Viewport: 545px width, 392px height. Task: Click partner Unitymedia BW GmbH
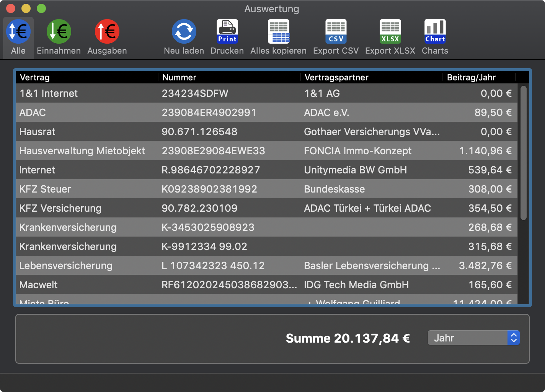[356, 170]
